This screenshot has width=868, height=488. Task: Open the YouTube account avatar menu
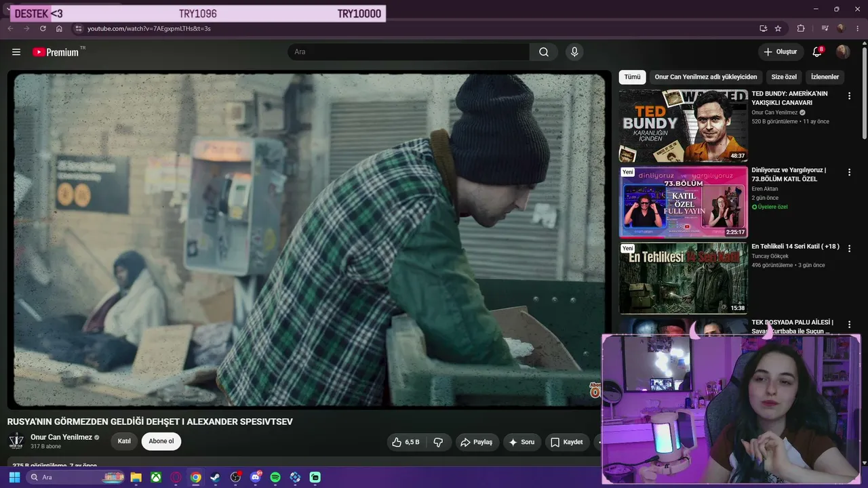point(843,52)
